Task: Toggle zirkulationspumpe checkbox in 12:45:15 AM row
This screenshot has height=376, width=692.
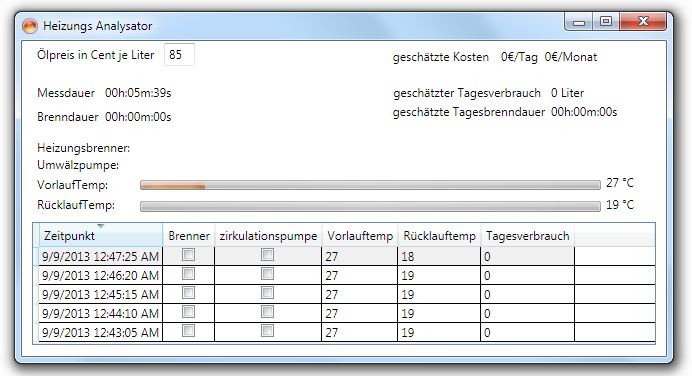Action: pos(267,293)
